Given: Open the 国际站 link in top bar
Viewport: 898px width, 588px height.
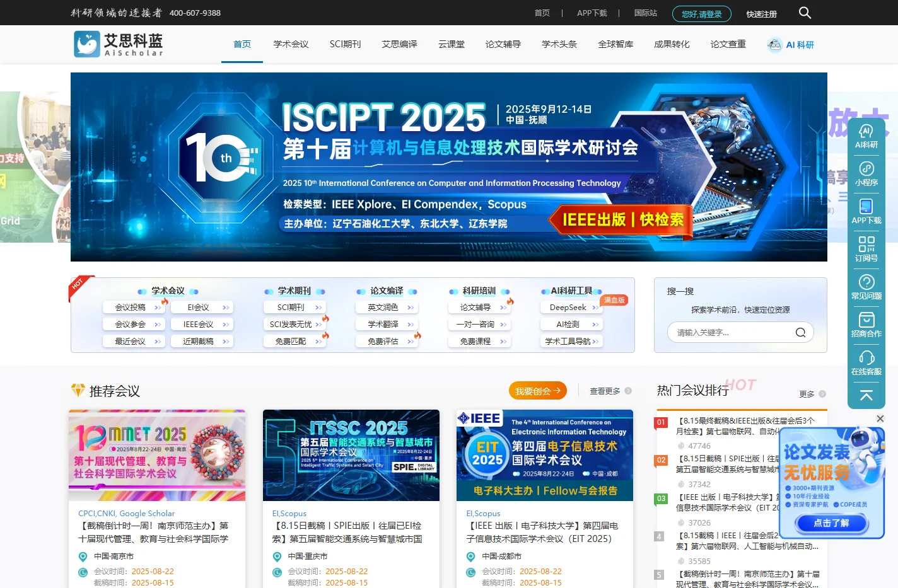Looking at the screenshot, I should pos(646,13).
